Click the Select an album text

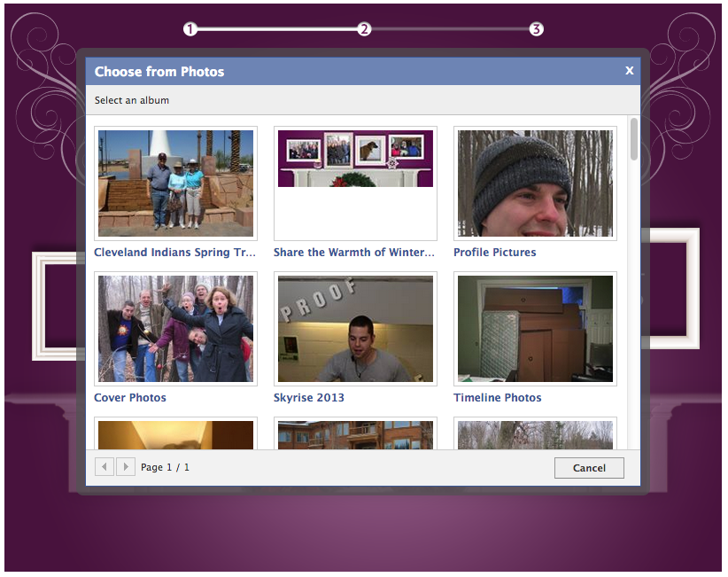(132, 100)
